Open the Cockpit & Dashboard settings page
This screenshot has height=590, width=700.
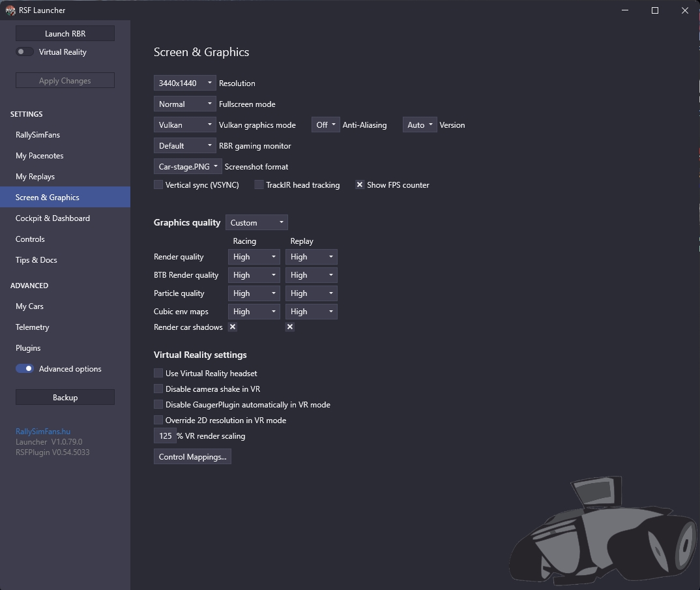click(53, 218)
